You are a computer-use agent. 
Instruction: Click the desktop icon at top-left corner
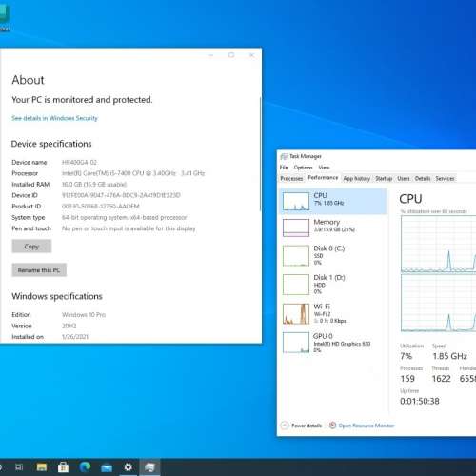[5, 17]
